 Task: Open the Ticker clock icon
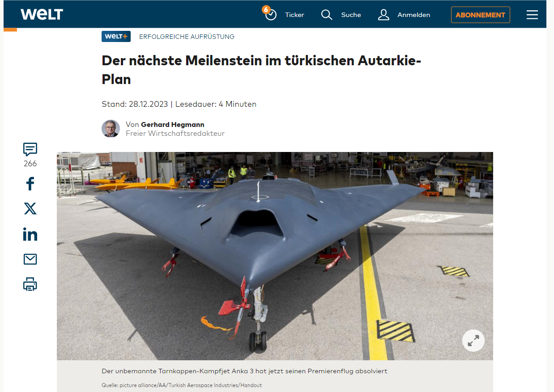point(270,14)
